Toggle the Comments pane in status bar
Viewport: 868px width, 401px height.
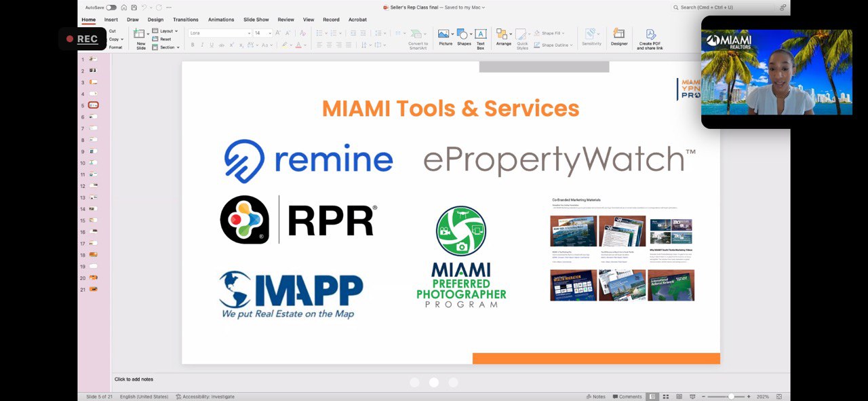[627, 396]
